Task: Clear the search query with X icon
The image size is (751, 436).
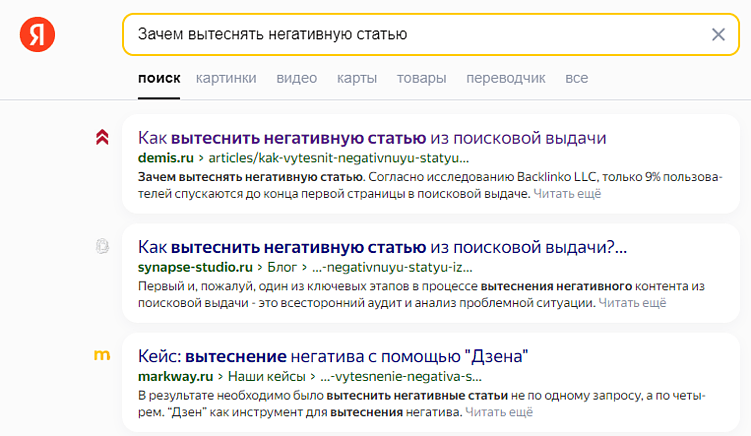Action: coord(718,34)
